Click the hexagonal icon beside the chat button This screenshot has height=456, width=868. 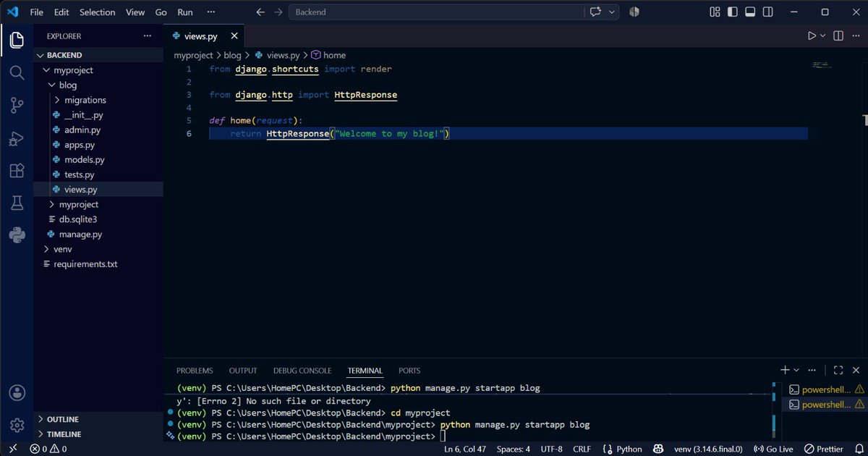[634, 12]
